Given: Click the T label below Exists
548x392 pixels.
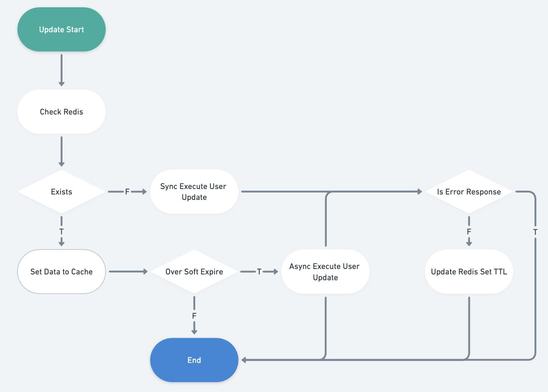Looking at the screenshot, I should [x=61, y=232].
